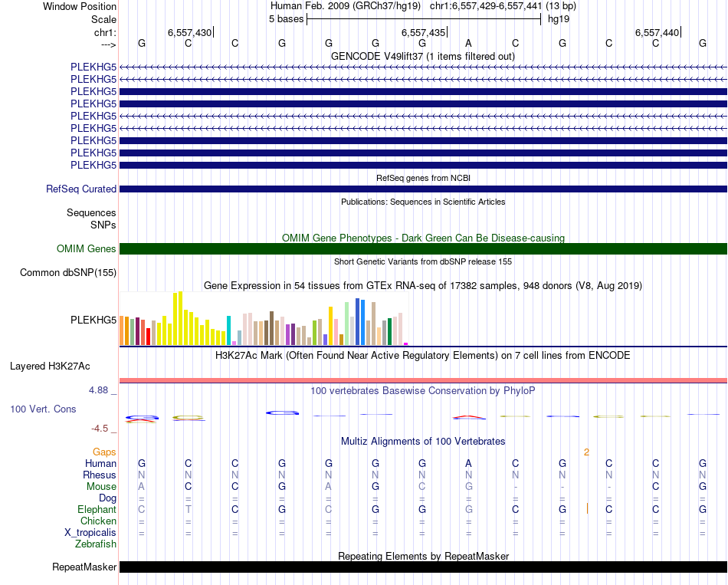
Task: Click the 6,557,430 position marker
Action: point(189,32)
